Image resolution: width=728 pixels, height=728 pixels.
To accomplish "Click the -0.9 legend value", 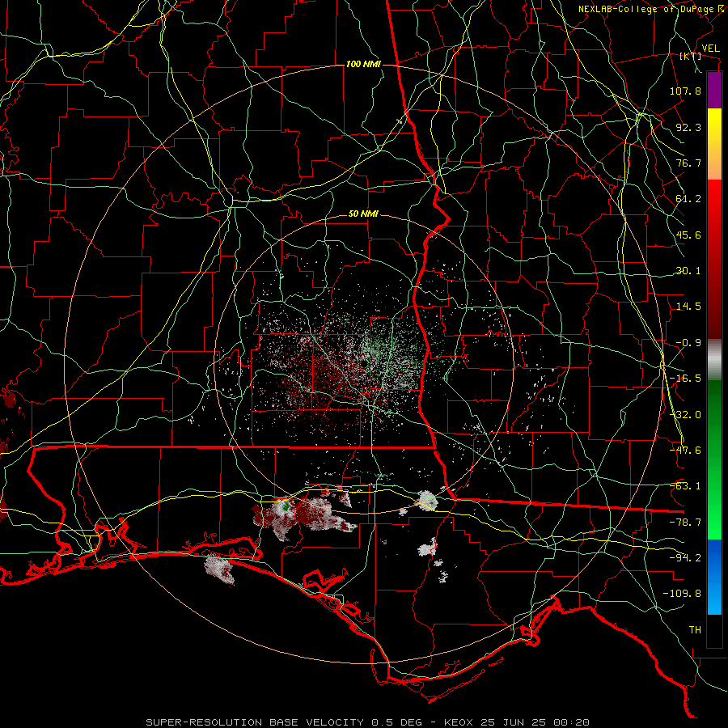I will click(x=688, y=343).
